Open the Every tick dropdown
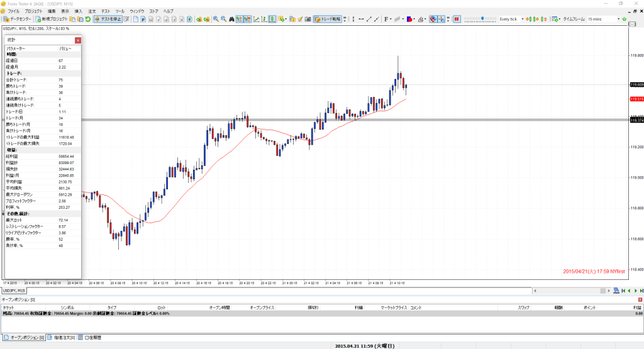Viewport: 644px width, 349px height. [x=521, y=19]
